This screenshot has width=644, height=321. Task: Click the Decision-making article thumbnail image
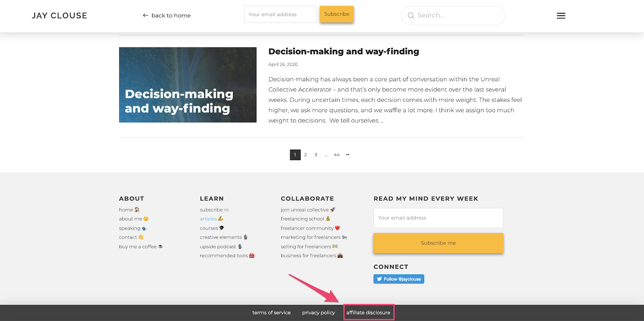click(188, 85)
